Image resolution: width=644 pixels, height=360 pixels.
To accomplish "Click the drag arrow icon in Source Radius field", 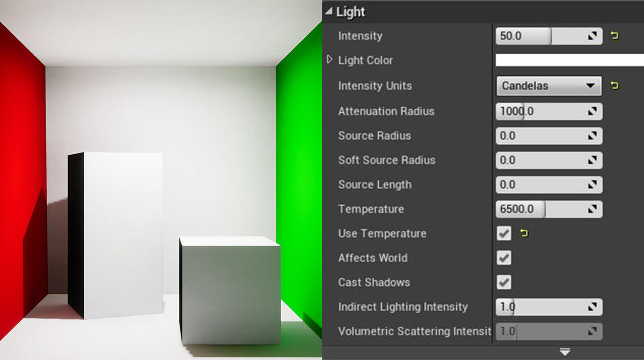I will 592,136.
